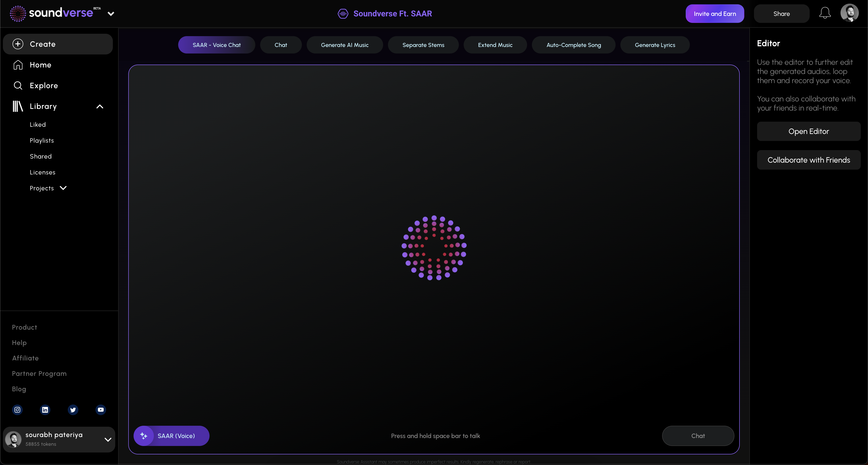Collapse the Library section chevron
Image resolution: width=868 pixels, height=465 pixels.
click(x=100, y=106)
